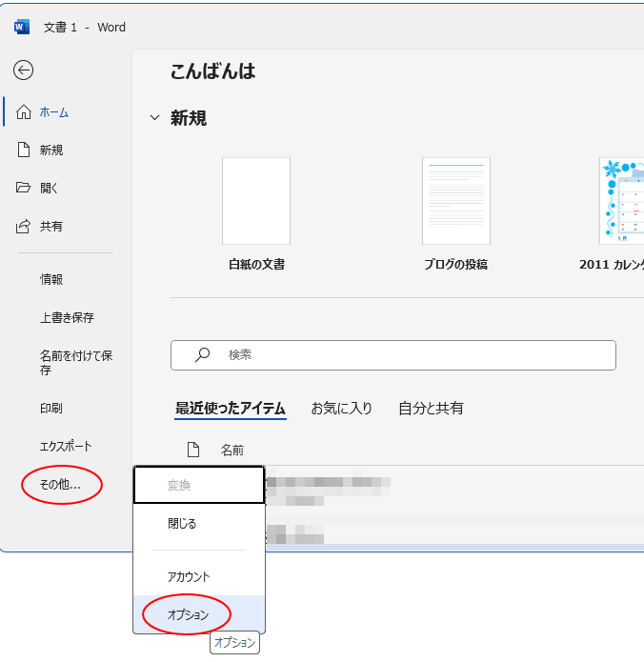This screenshot has height=662, width=644.
Task: Open the 共有 share option
Action: point(51,227)
